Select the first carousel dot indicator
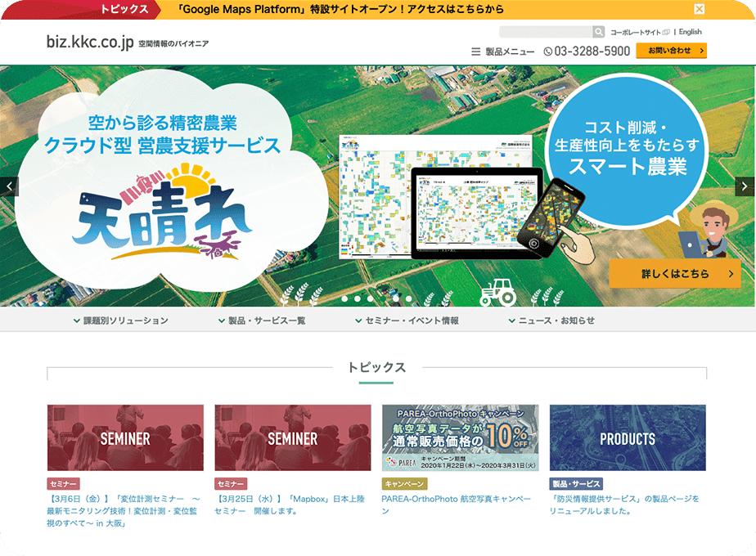Image resolution: width=756 pixels, height=556 pixels. [x=344, y=298]
